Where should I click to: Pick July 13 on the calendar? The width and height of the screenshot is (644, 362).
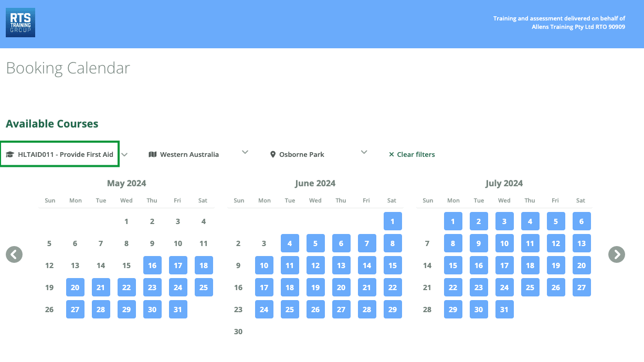pyautogui.click(x=582, y=243)
